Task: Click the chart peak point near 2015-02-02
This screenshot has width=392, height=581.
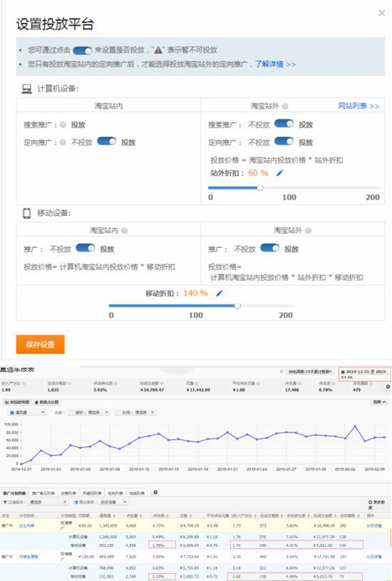Action: tap(355, 426)
